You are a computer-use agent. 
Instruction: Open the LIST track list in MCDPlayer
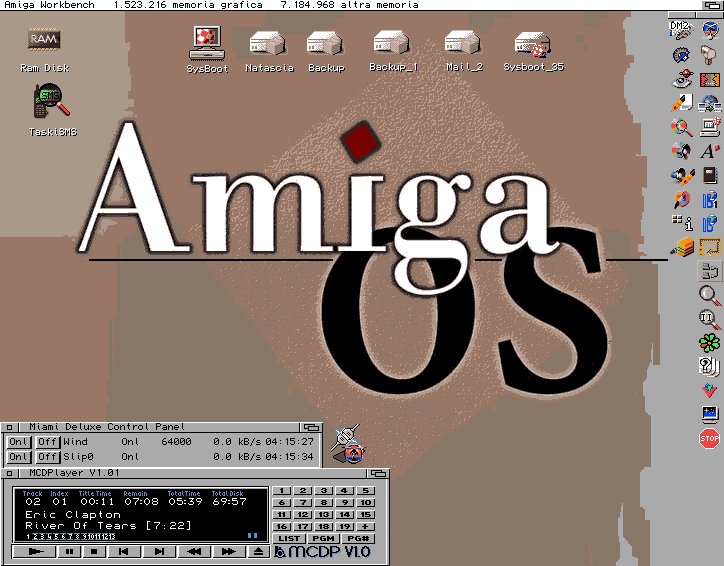(x=289, y=538)
